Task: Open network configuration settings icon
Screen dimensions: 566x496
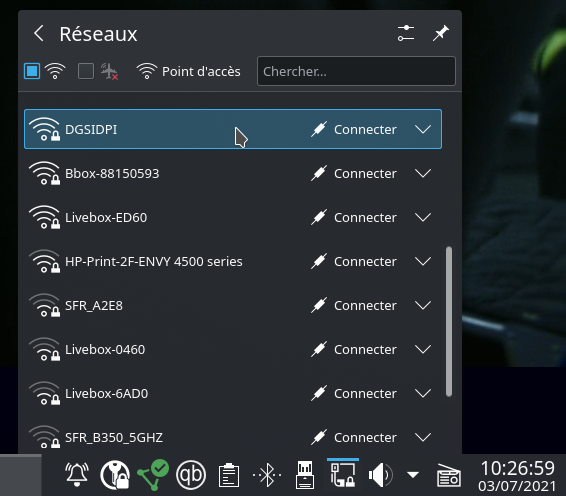Action: [x=406, y=33]
